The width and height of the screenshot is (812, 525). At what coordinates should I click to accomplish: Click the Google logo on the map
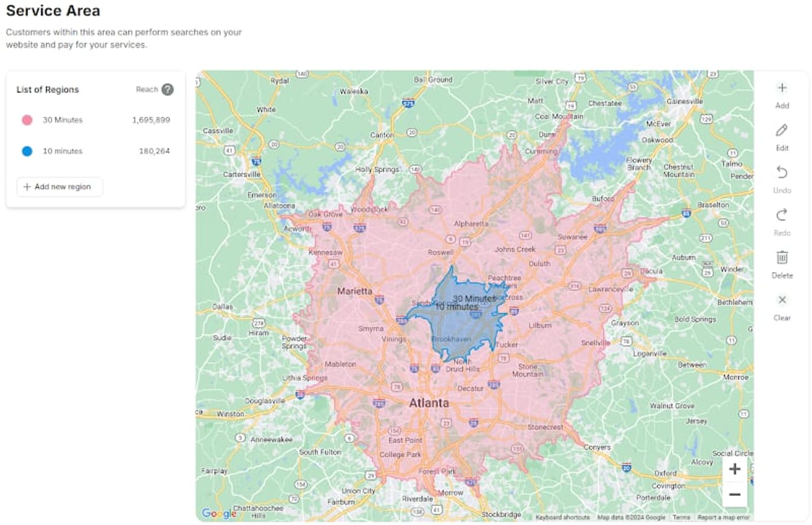pyautogui.click(x=219, y=513)
